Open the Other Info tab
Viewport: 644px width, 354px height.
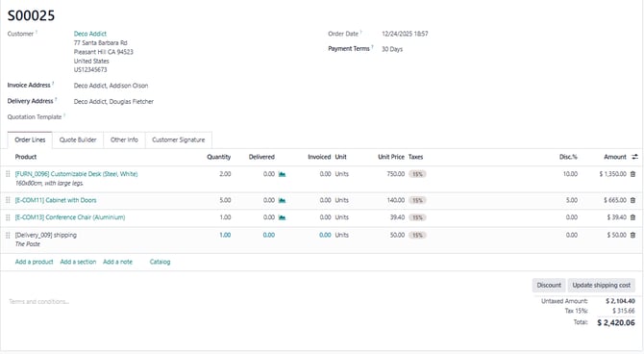point(124,139)
